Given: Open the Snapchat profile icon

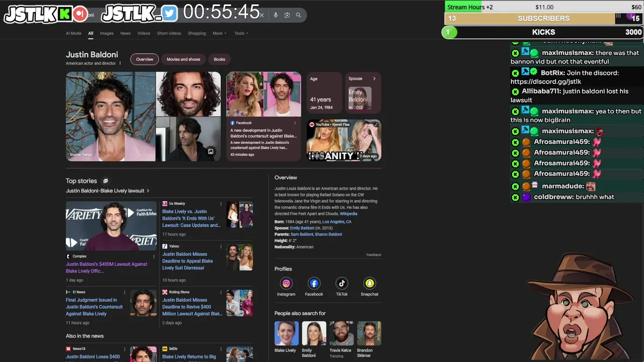Looking at the screenshot, I should click(x=369, y=284).
